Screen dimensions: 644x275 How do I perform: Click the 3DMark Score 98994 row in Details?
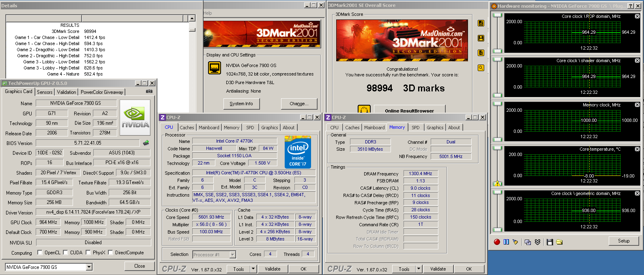(x=74, y=31)
